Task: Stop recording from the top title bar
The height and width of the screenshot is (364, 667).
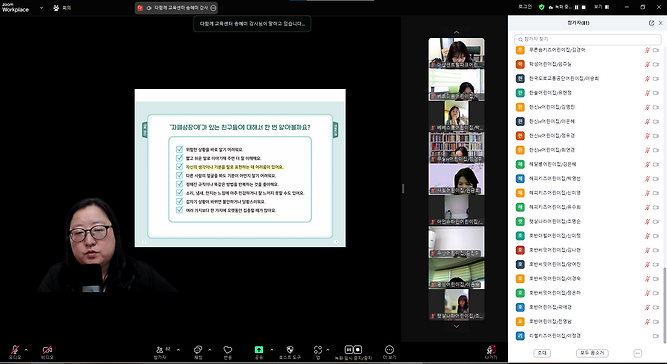Action: (x=584, y=7)
